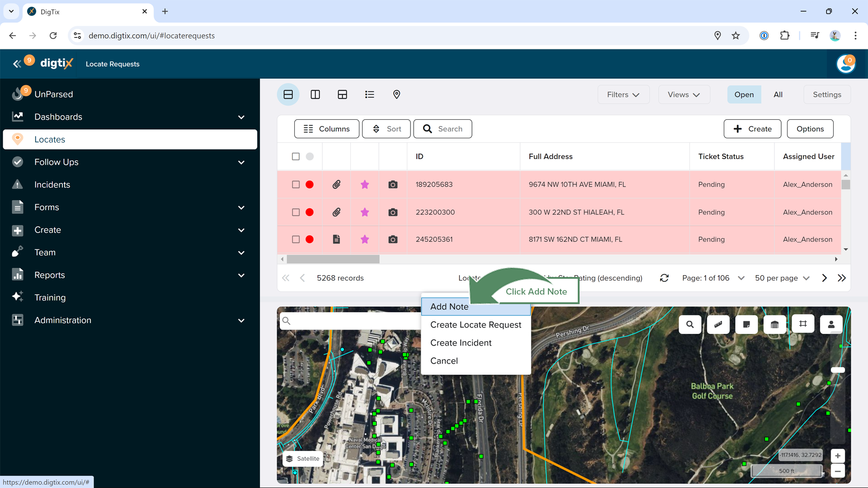Click the refresh records icon
The height and width of the screenshot is (488, 868).
pos(664,278)
